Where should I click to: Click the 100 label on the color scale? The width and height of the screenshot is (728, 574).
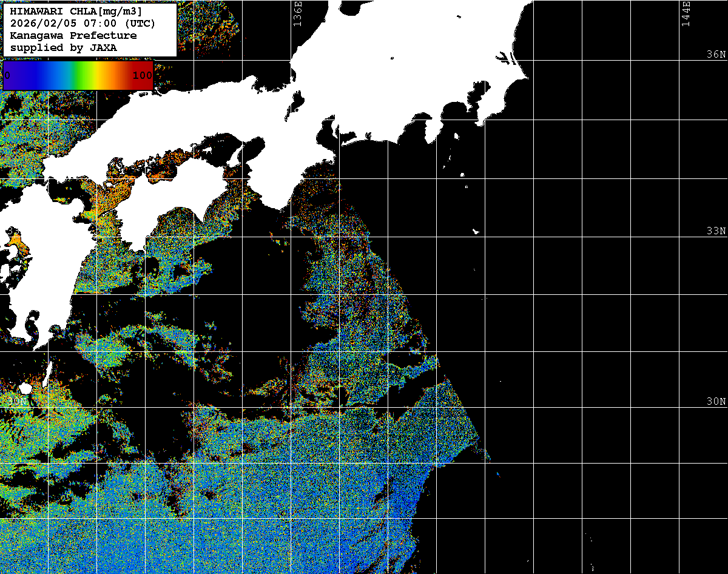coord(142,75)
